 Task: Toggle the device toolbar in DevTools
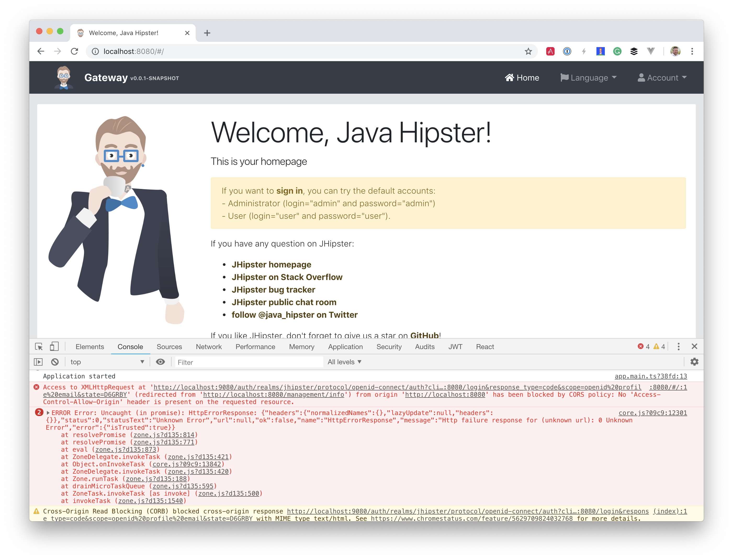click(x=54, y=347)
